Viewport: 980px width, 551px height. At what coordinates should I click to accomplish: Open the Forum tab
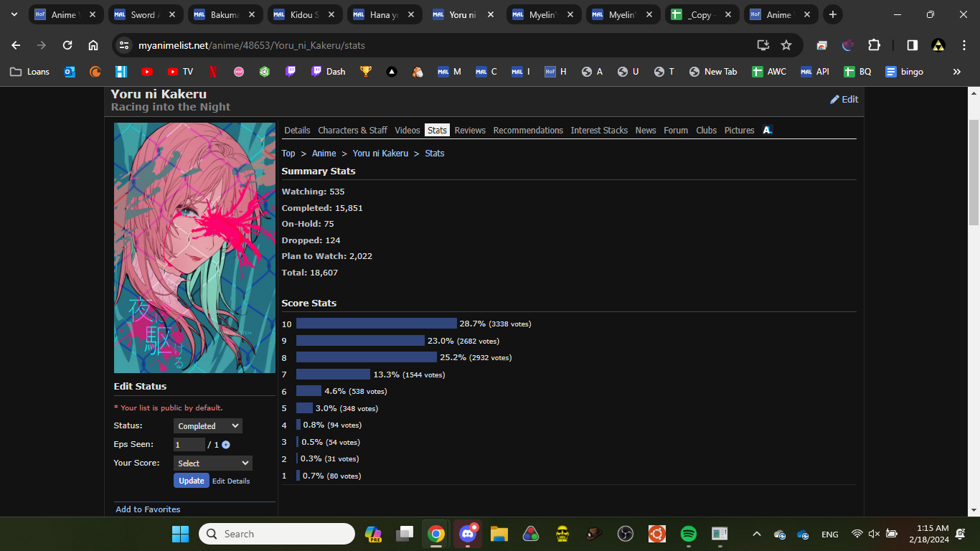(676, 131)
